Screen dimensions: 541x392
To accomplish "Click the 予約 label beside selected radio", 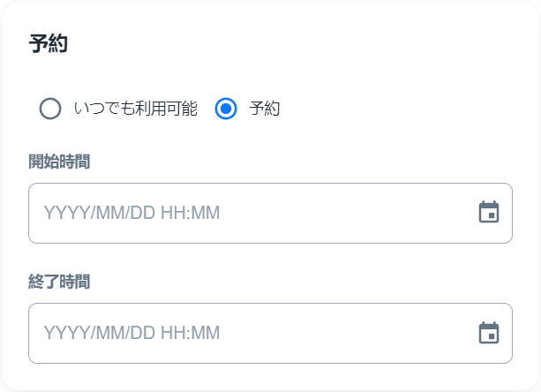I will 265,109.
